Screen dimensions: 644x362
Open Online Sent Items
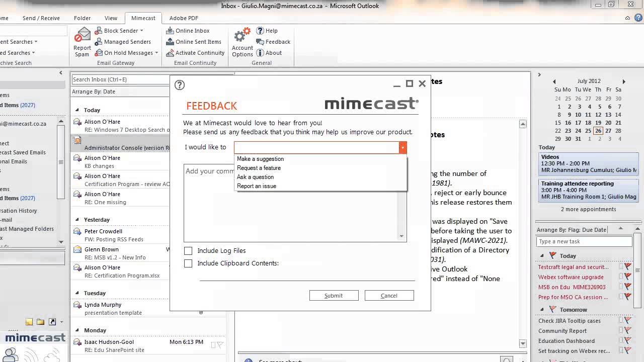click(x=193, y=42)
